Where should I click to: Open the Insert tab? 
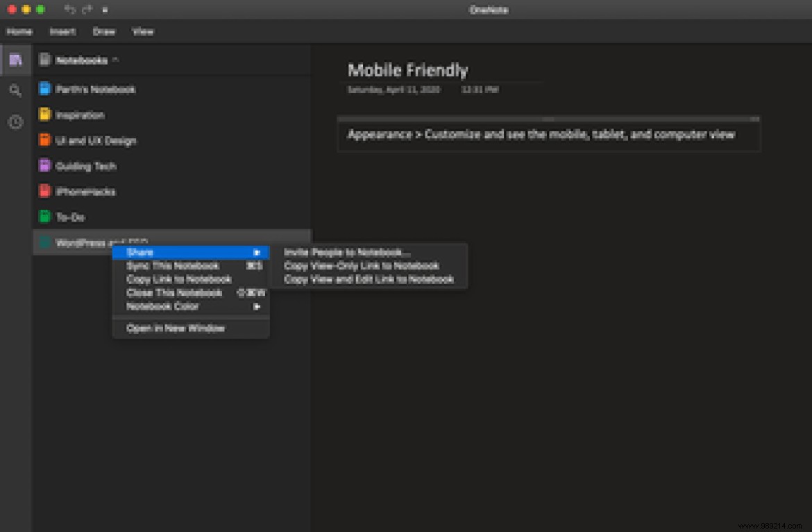[62, 31]
